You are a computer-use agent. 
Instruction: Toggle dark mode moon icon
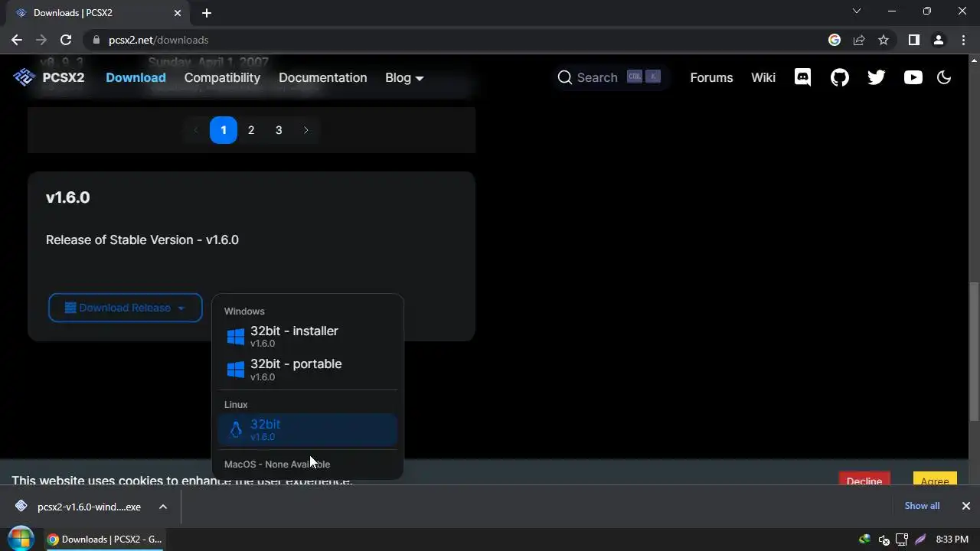click(x=944, y=77)
